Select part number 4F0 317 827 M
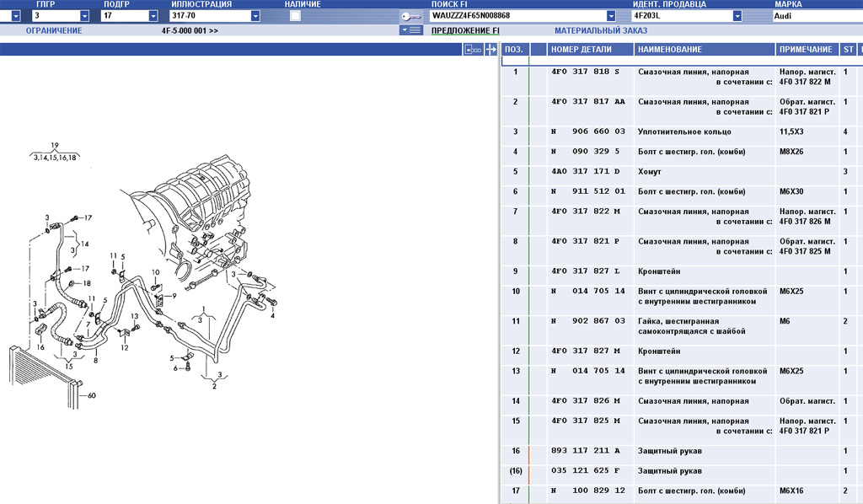This screenshot has height=504, width=863. tap(585, 351)
